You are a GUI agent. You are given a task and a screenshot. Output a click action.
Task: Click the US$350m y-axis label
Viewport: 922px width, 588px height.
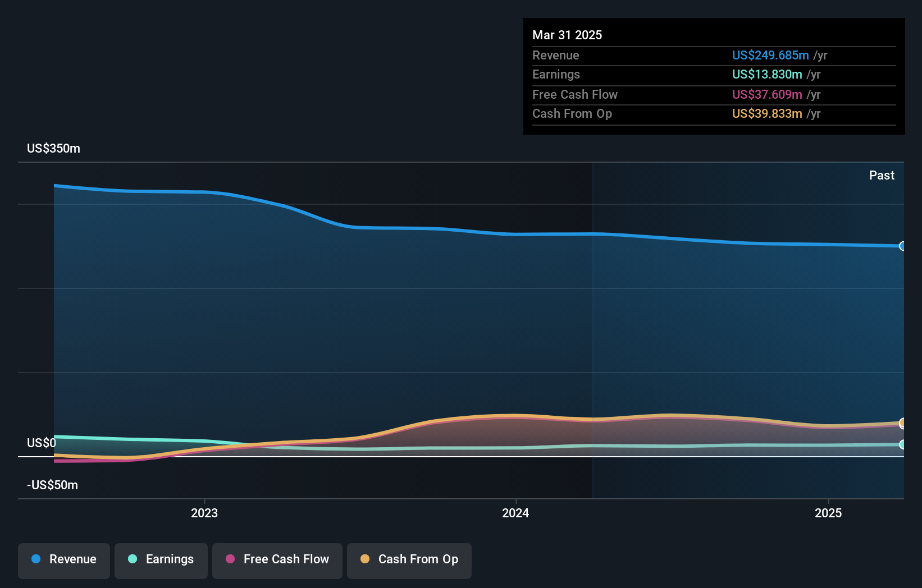[x=53, y=148]
